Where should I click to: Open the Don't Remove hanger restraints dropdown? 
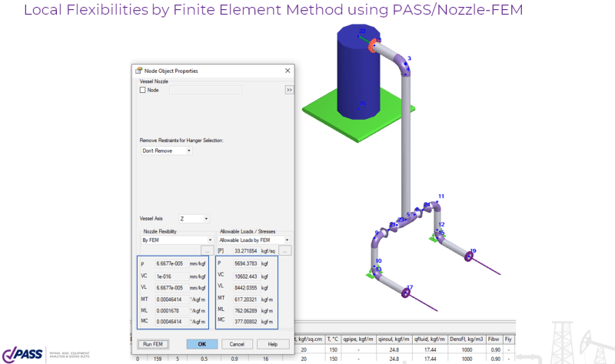point(167,151)
